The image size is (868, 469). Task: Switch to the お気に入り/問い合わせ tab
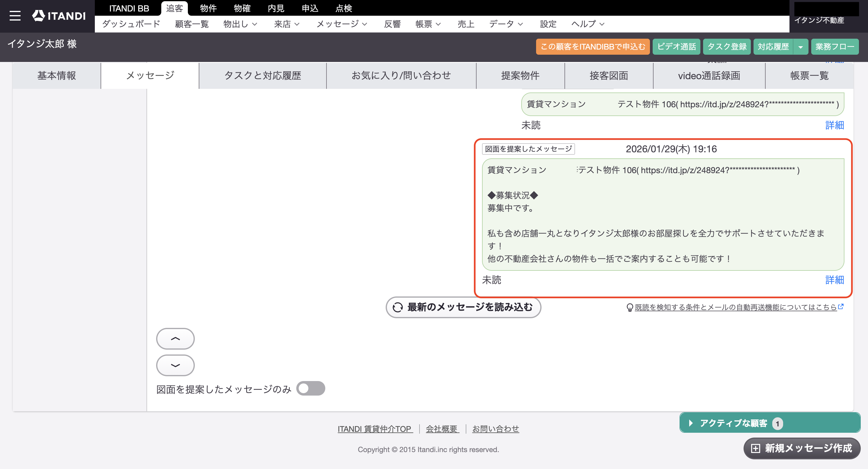401,76
